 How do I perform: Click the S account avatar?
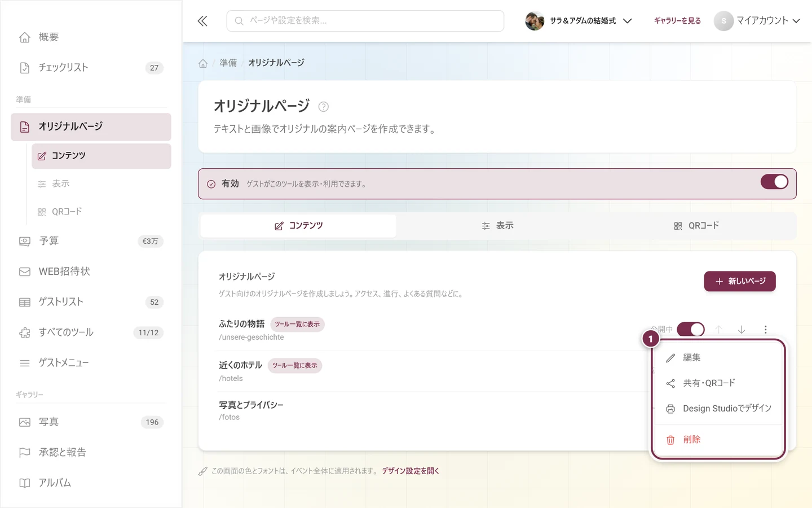coord(723,21)
